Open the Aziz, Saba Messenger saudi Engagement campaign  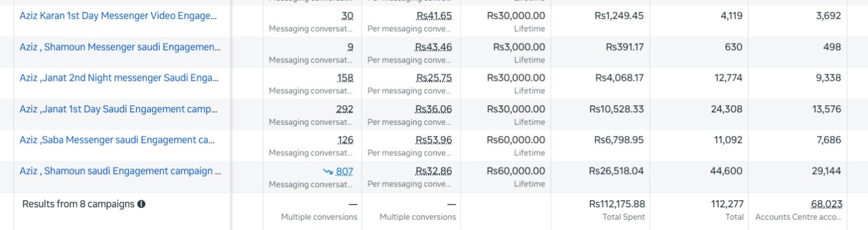[117, 140]
